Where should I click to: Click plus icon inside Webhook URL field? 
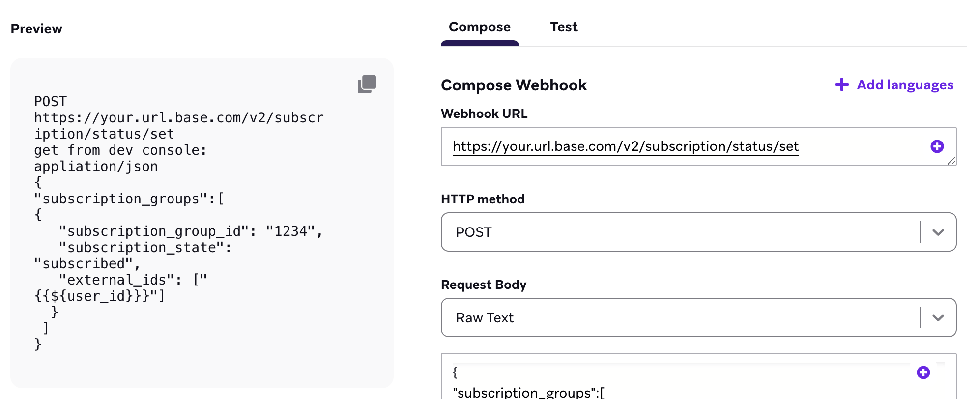(937, 146)
